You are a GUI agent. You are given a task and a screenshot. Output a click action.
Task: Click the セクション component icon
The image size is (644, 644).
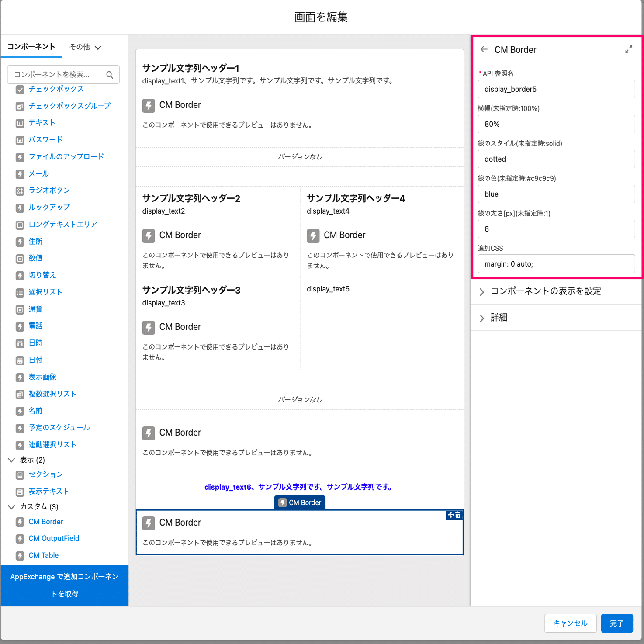(x=20, y=474)
